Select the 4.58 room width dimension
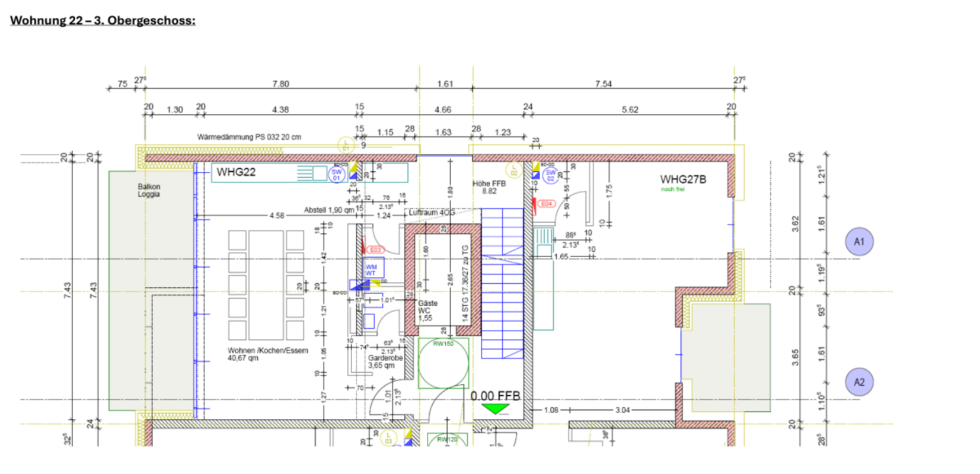The width and height of the screenshot is (980, 474). (x=277, y=216)
